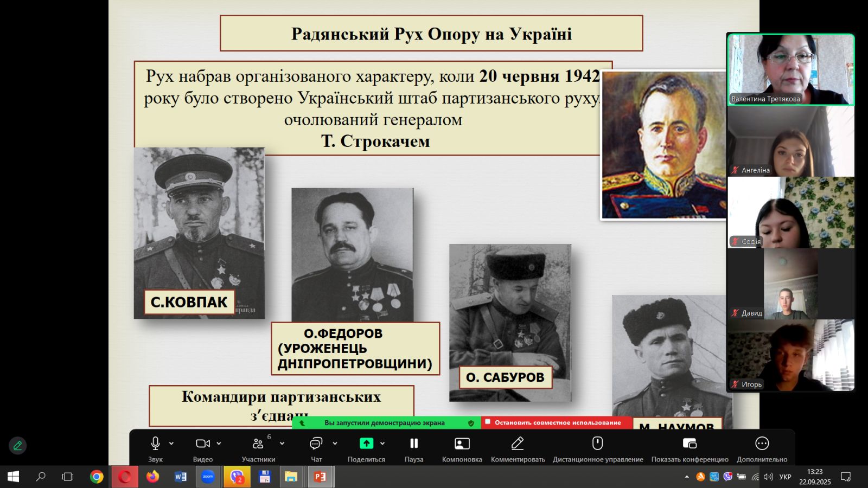Viewport: 868px width, 488px height.
Task: Expand the arrow next to Участники
Action: 282,444
